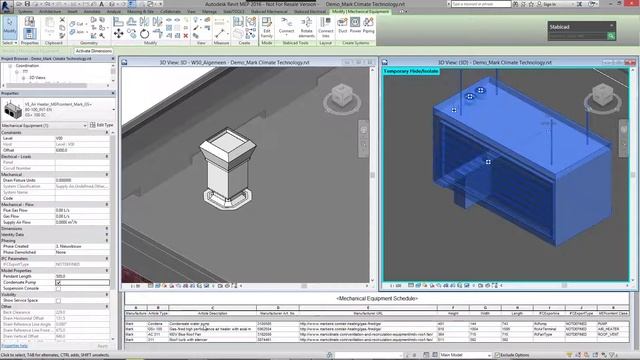Click schedule row 'Roof curb with silencer'
This screenshot has width=640, height=360.
pyautogui.click(x=376, y=339)
